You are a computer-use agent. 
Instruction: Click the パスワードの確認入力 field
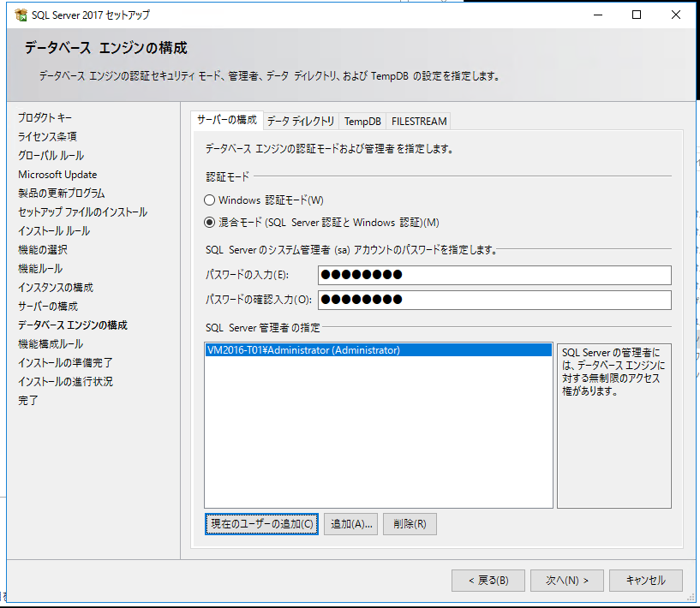point(494,300)
